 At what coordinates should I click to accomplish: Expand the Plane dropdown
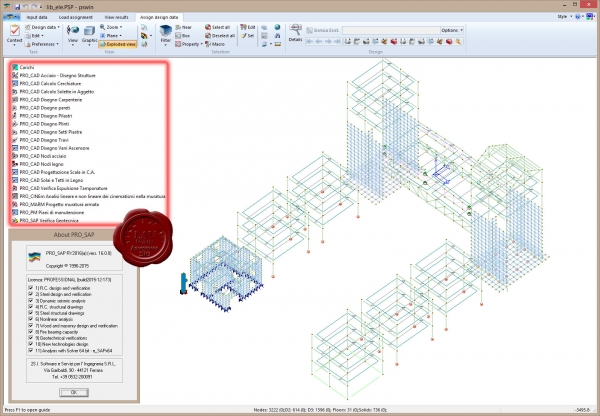tap(111, 36)
